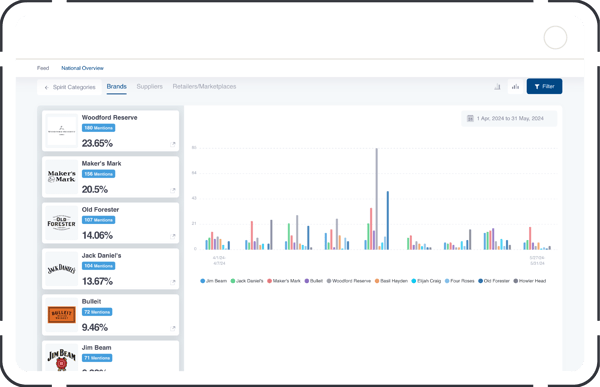Toggle Basil Hayden legend series
Viewport: 600px width, 387px height.
[391, 281]
